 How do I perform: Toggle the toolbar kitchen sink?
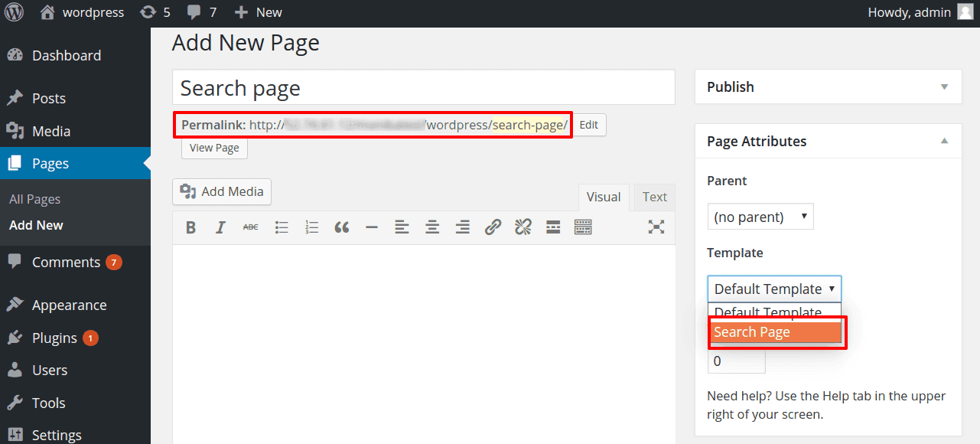click(x=583, y=227)
